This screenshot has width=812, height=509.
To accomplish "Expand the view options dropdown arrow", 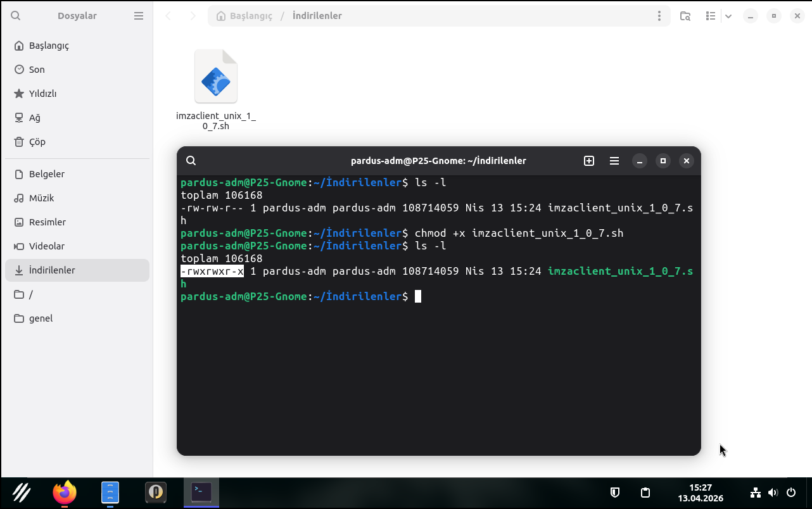I will (x=728, y=16).
